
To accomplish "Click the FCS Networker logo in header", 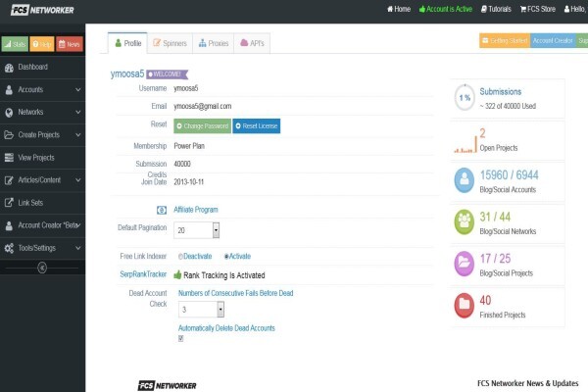I will [x=42, y=10].
